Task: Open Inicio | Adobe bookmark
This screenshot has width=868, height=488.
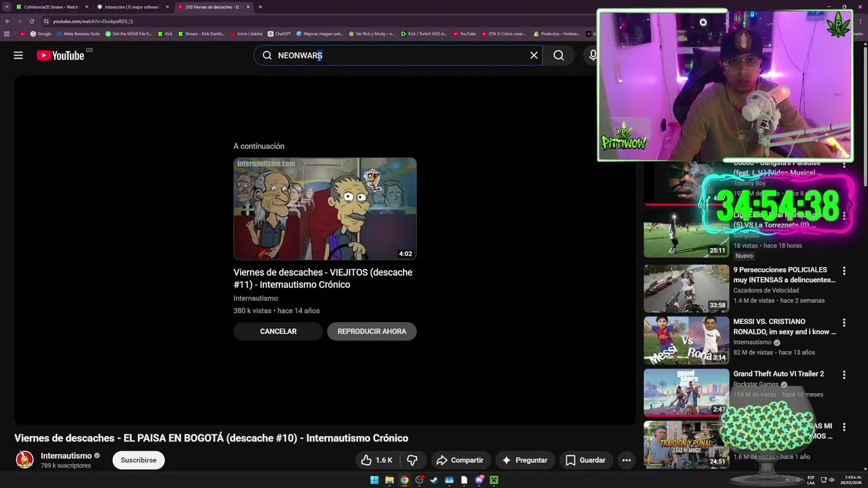Action: pos(246,33)
